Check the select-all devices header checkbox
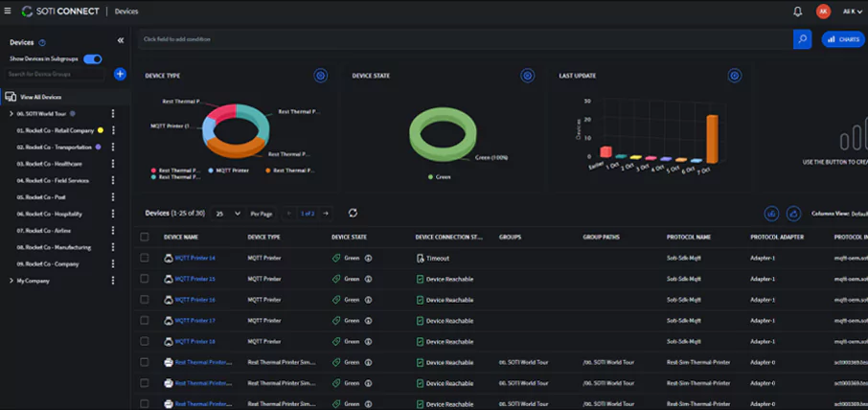 click(145, 237)
